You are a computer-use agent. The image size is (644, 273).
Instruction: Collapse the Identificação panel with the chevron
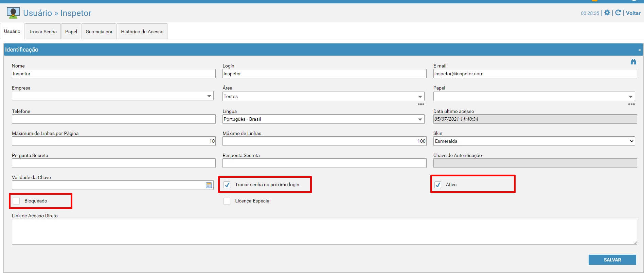pyautogui.click(x=640, y=50)
